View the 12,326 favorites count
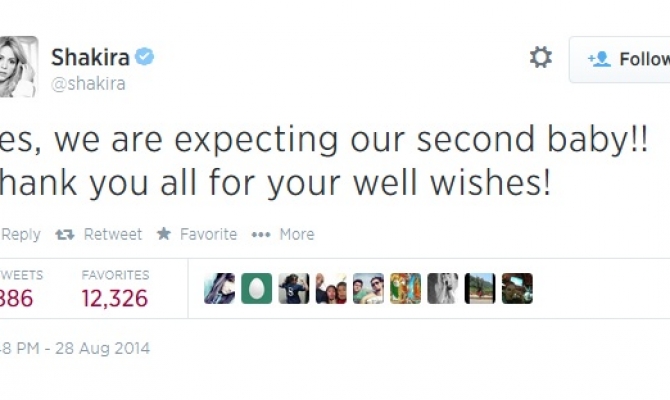Image resolution: width=670 pixels, height=400 pixels. click(x=114, y=298)
